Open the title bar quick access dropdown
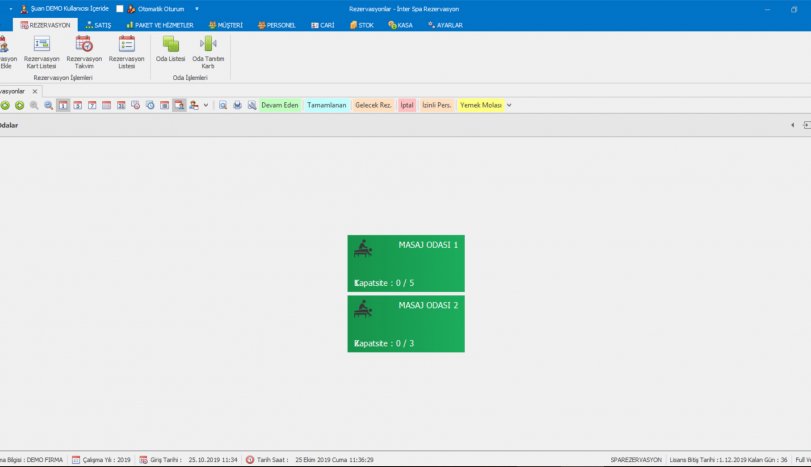This screenshot has width=811, height=467. 197,8
